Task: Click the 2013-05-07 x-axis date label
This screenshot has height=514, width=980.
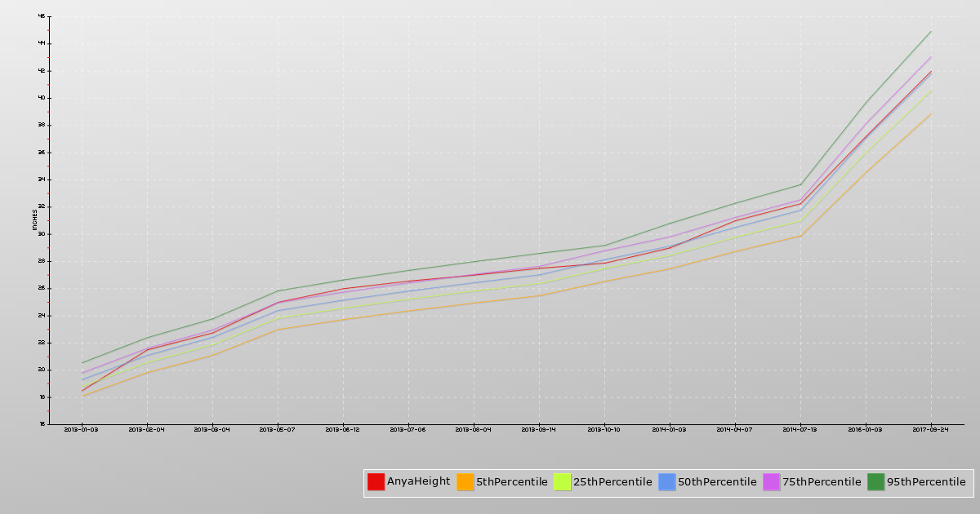Action: [x=278, y=429]
